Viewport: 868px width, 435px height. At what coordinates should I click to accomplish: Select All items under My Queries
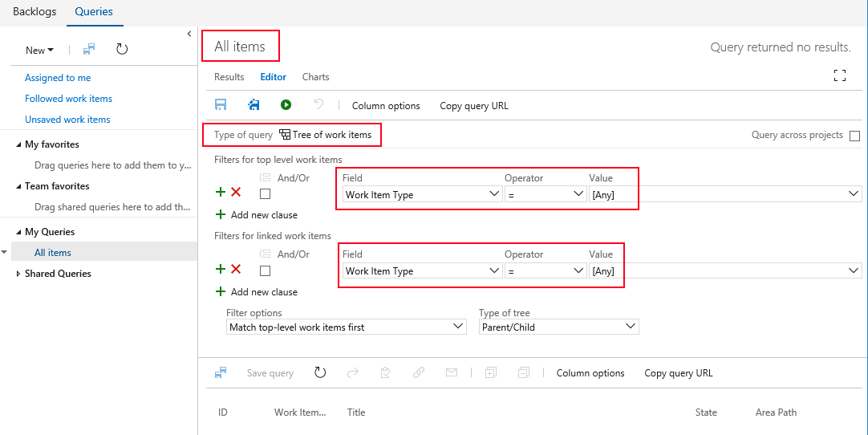point(53,253)
